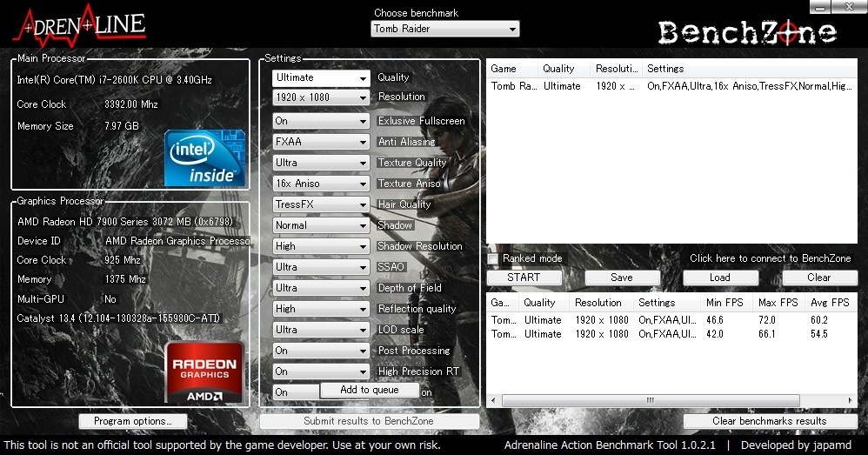Click the AMD Radeon HD 7900 Series text

point(125,222)
